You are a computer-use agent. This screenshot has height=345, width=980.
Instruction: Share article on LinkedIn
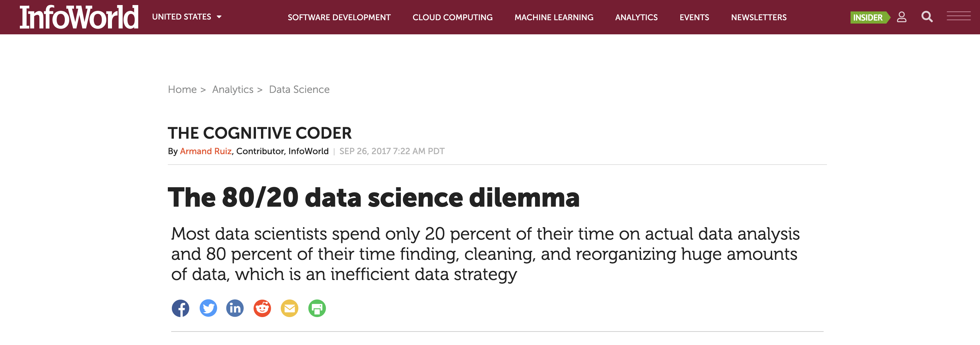click(235, 308)
